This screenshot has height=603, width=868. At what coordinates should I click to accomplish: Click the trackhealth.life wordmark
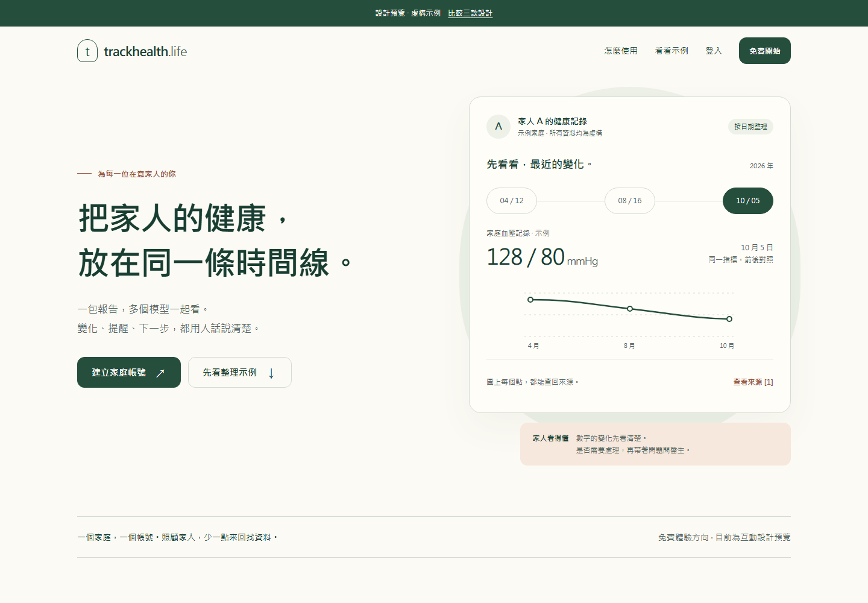145,51
